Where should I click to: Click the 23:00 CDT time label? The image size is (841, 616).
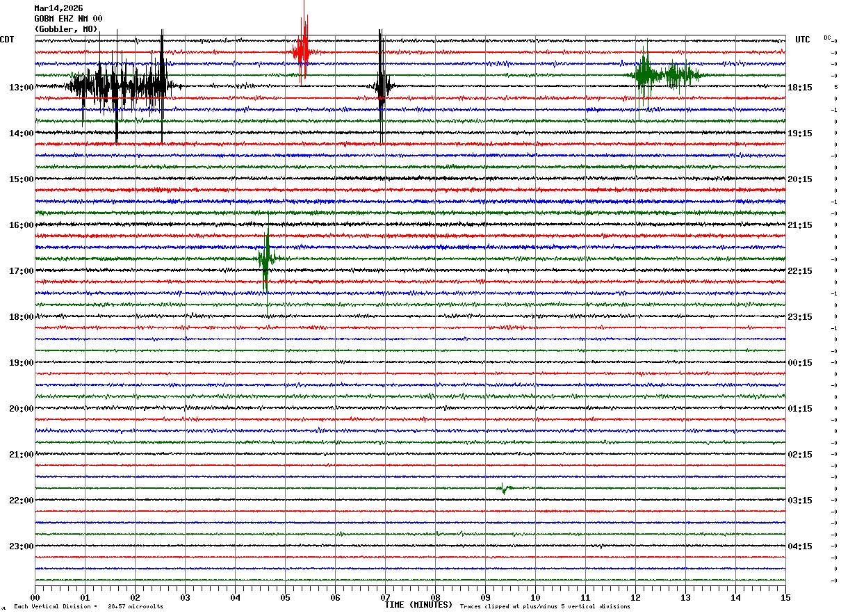coord(22,546)
